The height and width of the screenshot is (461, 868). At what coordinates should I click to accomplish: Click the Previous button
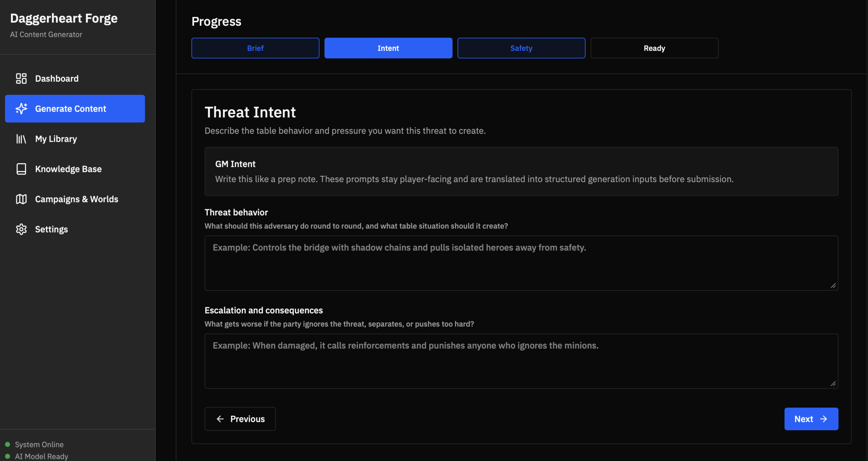tap(240, 419)
